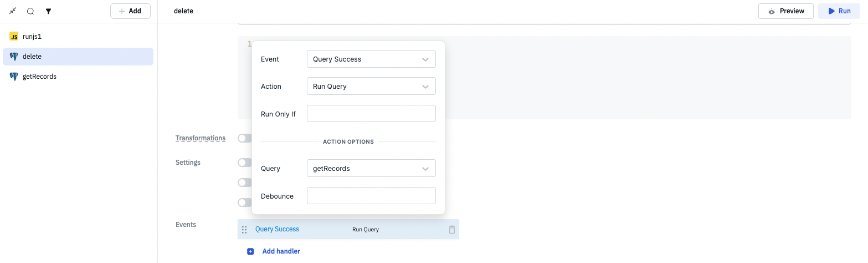
Task: Toggle the Transformations switch
Action: click(244, 138)
